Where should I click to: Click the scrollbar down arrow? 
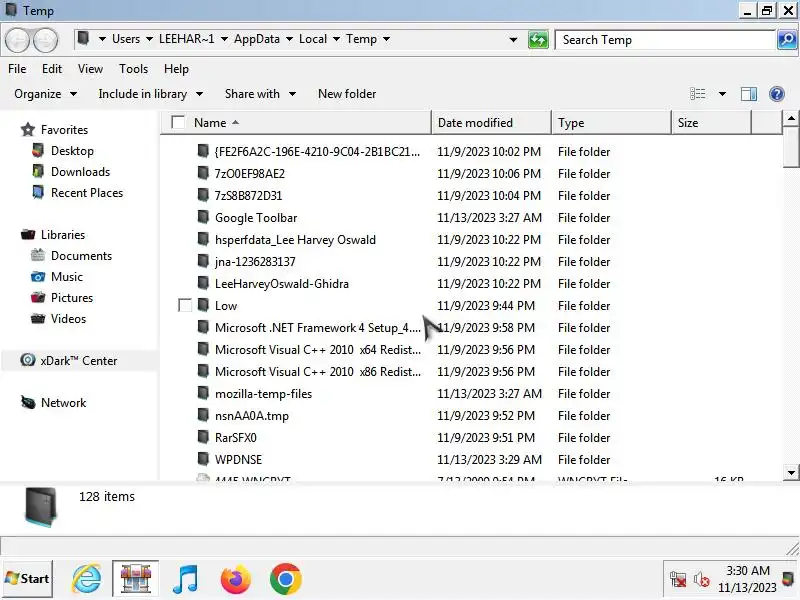pyautogui.click(x=791, y=472)
